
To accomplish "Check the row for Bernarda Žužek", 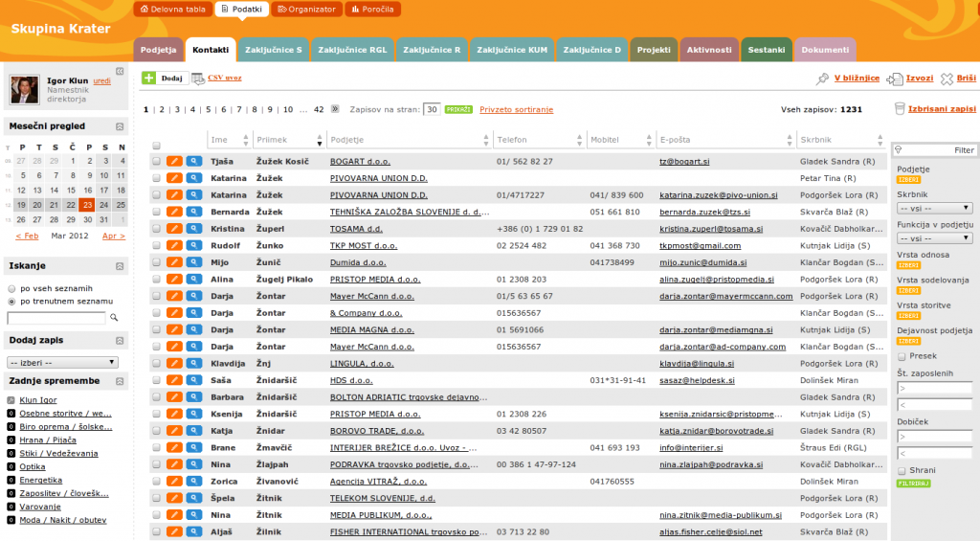I will [156, 212].
